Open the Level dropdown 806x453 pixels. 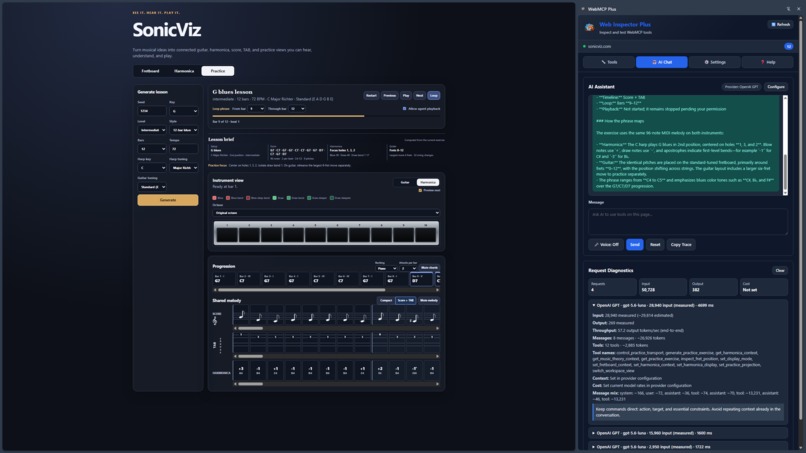[152, 130]
